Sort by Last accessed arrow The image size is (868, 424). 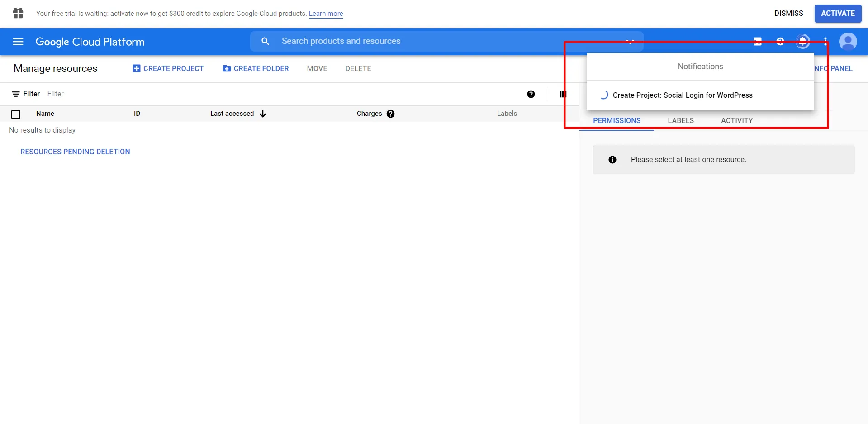pos(263,114)
